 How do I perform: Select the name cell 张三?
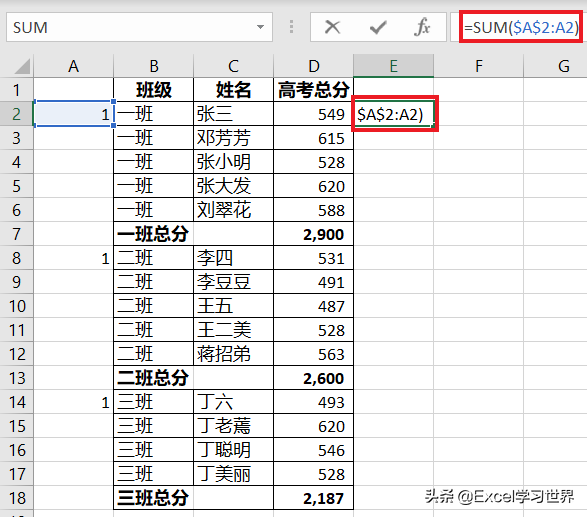pyautogui.click(x=233, y=114)
